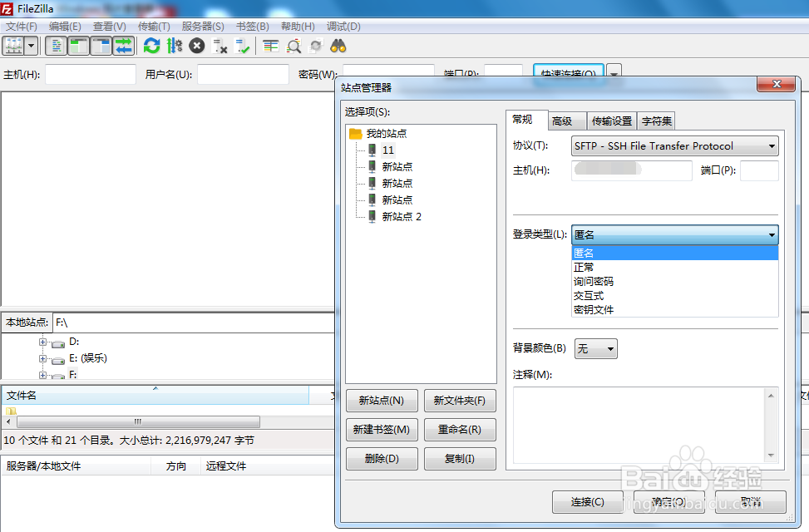
Task: Click the reconnect to last server icon
Action: (x=242, y=46)
